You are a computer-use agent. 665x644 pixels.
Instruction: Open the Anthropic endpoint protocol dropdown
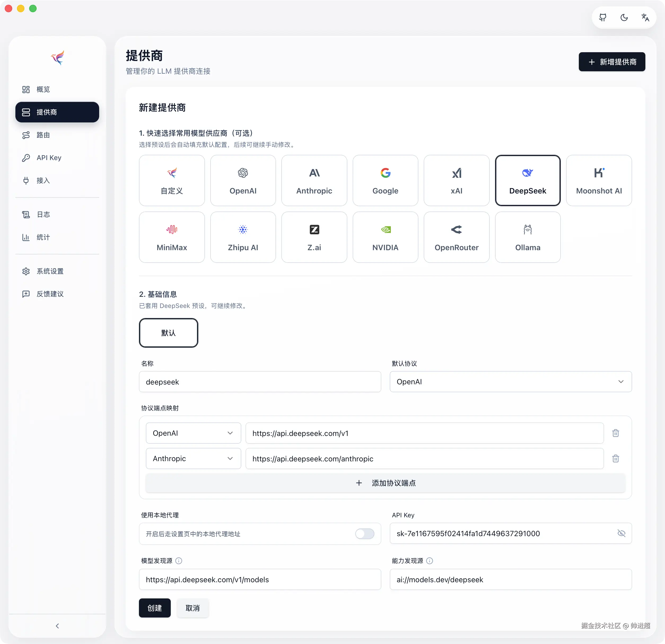pyautogui.click(x=193, y=458)
